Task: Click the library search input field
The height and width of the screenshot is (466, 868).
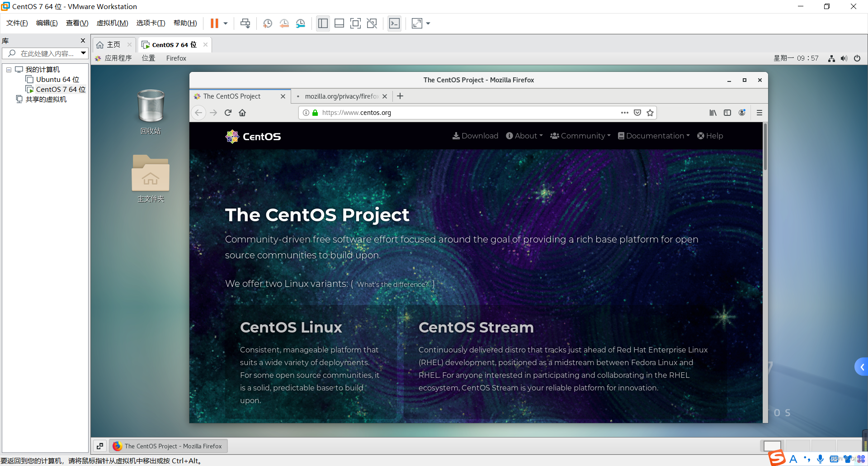Action: [44, 53]
